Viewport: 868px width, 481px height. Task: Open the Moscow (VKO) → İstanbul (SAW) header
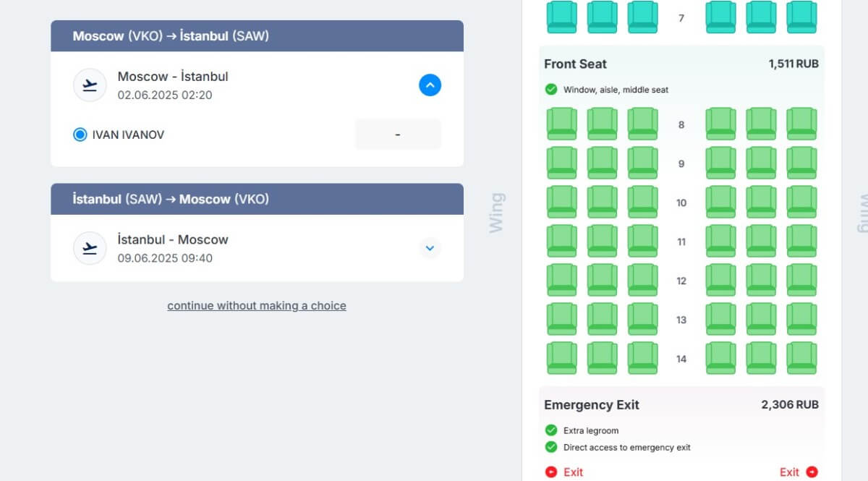[x=257, y=36]
